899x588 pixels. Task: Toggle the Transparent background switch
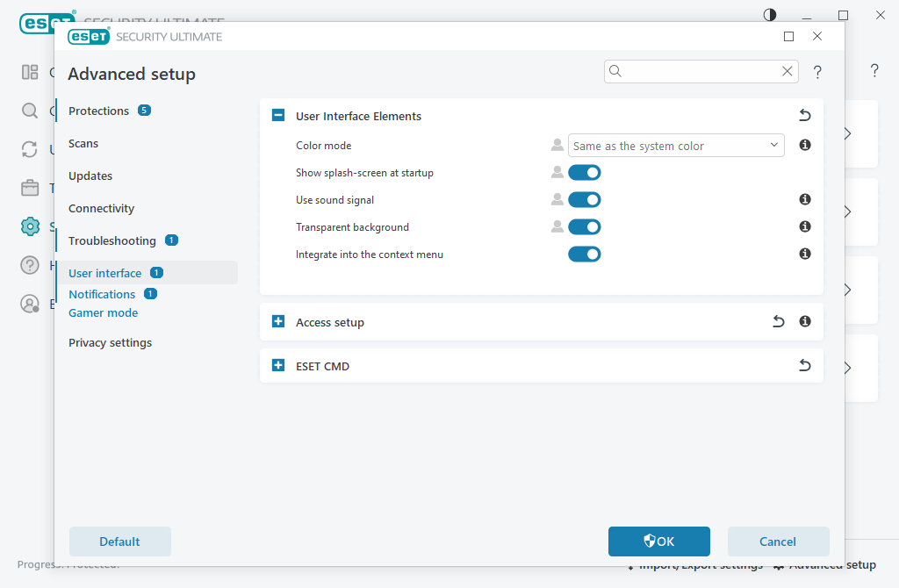click(x=584, y=227)
